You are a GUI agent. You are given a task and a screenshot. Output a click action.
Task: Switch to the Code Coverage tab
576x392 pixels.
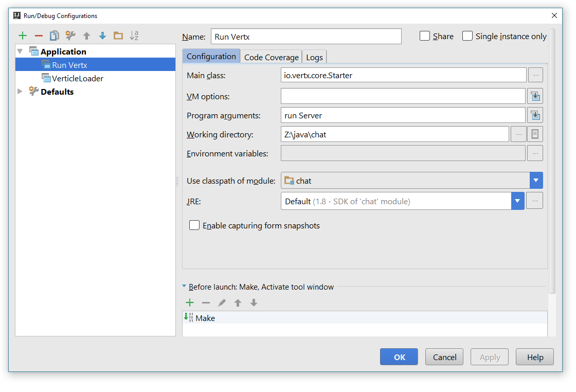pos(271,57)
